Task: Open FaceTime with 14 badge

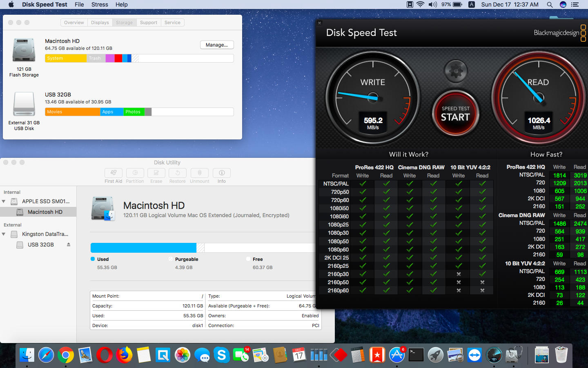Action: pos(241,355)
